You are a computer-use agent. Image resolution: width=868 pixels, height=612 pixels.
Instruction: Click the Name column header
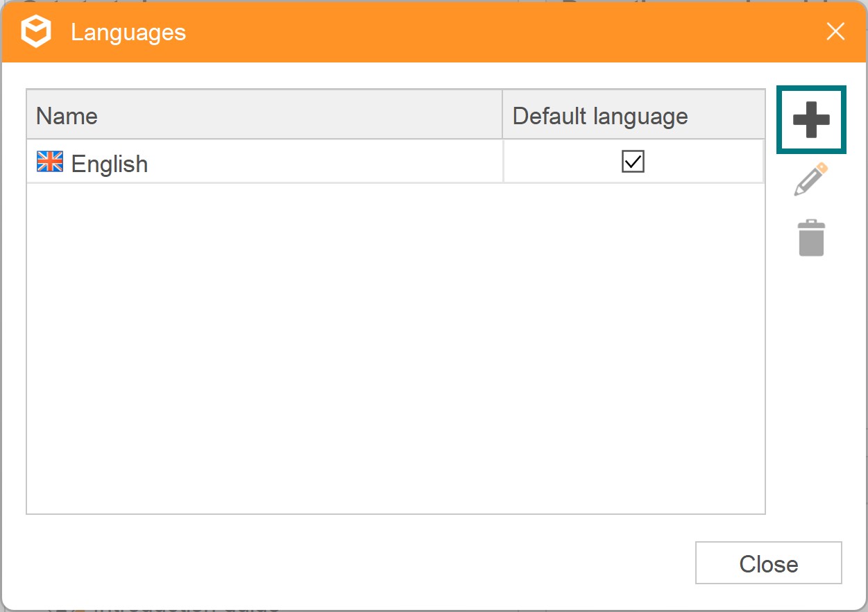tap(264, 115)
